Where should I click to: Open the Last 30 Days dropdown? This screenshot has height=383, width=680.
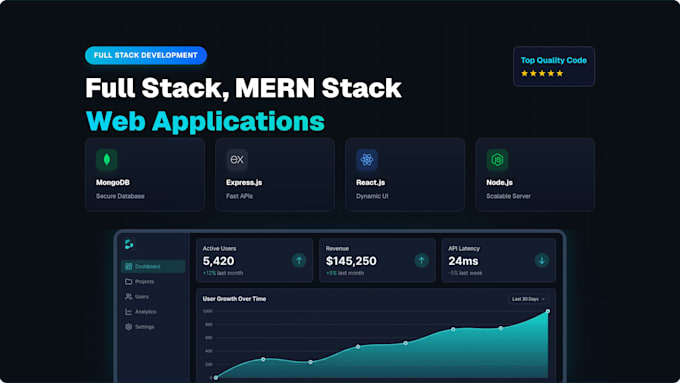pyautogui.click(x=528, y=299)
